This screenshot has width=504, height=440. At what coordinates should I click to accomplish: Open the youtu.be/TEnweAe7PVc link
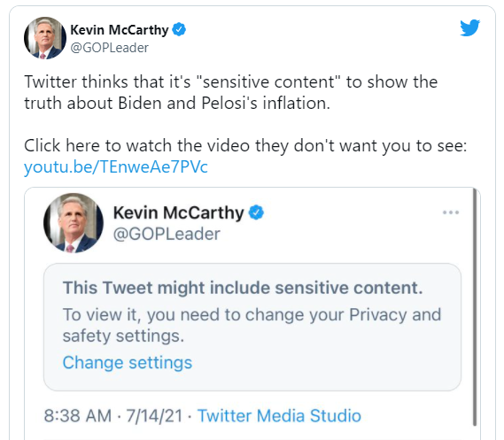[116, 167]
